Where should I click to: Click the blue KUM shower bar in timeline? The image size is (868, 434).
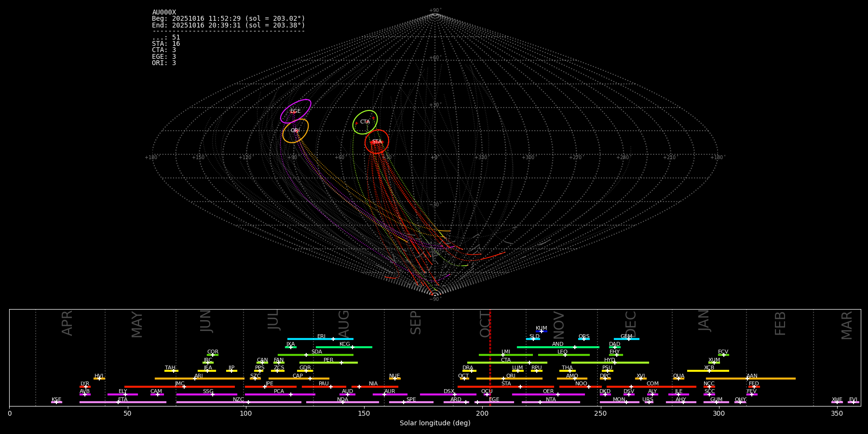[x=542, y=331]
